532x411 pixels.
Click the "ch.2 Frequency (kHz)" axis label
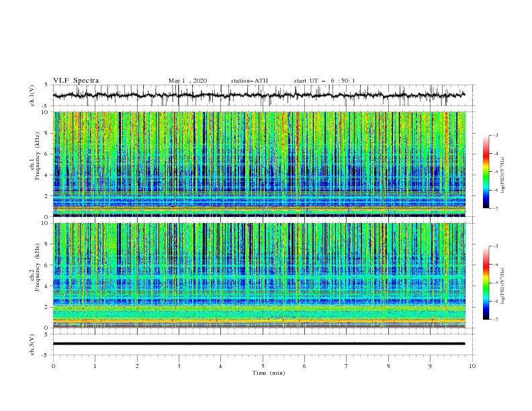click(x=35, y=267)
